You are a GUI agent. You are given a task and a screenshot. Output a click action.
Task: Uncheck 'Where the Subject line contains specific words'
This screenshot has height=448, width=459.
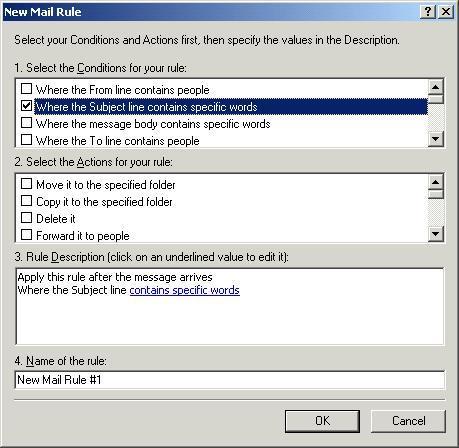tap(26, 106)
